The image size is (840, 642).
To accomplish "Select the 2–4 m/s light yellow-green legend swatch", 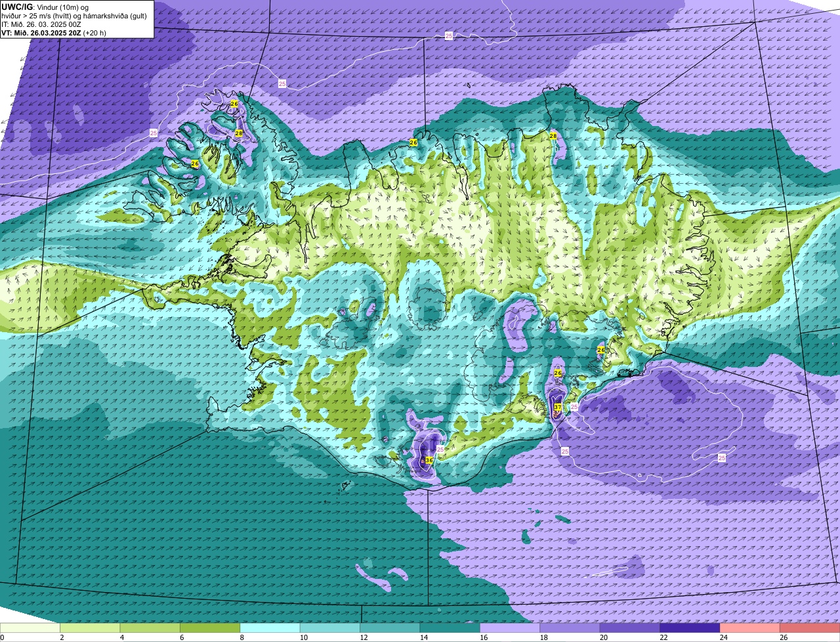I will tap(90, 628).
